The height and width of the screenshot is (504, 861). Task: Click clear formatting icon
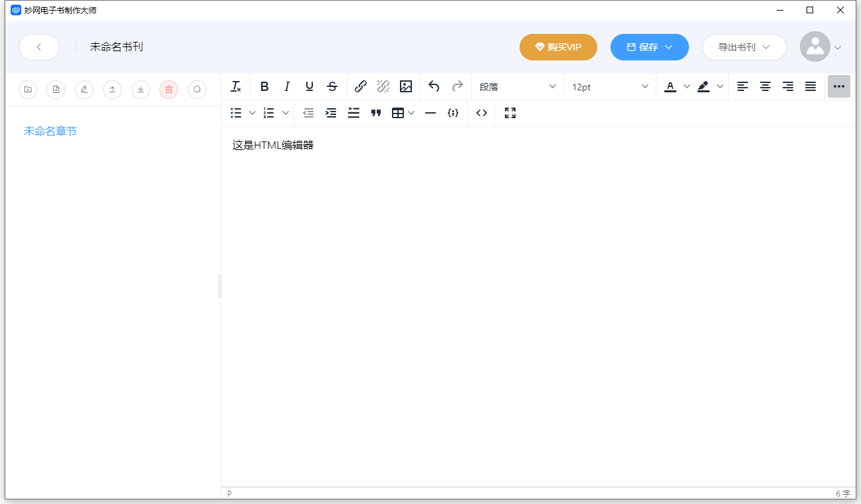pos(236,86)
